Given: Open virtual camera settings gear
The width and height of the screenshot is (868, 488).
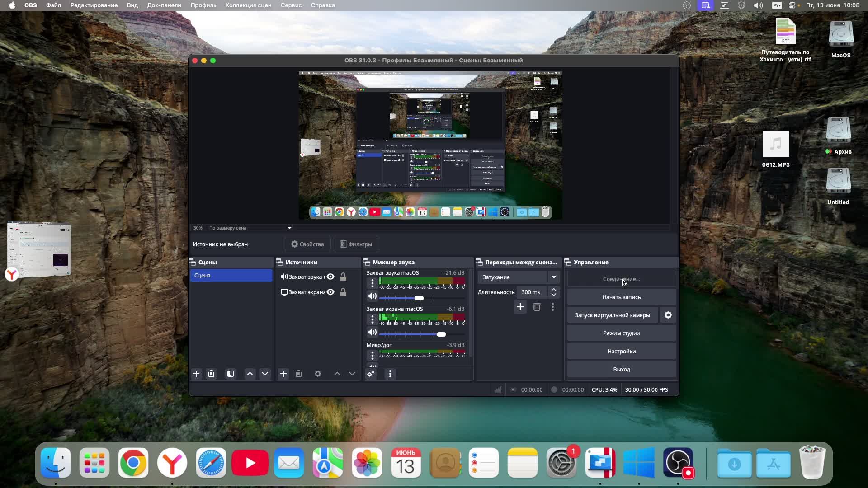Looking at the screenshot, I should (x=668, y=315).
